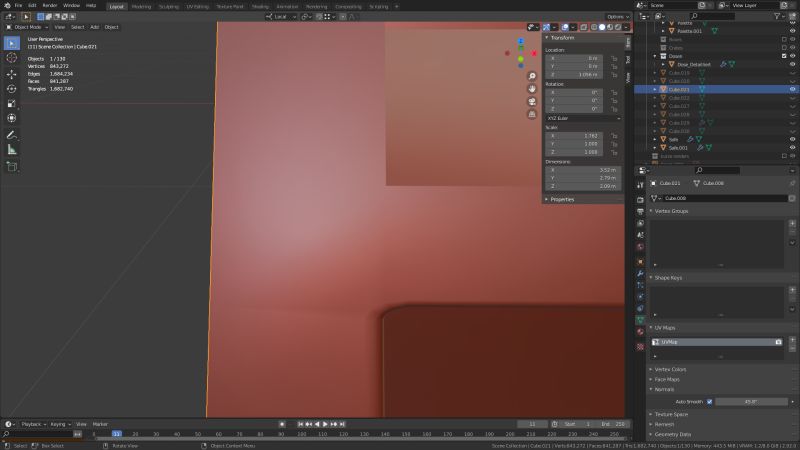
Task: Expand the Geometry Data section
Action: click(672, 434)
